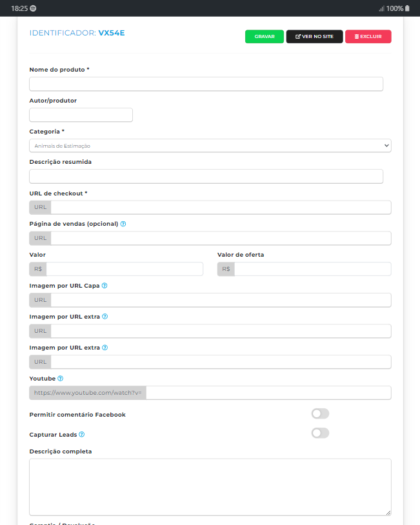Click the Autor/produtor text field
Viewport: 420px width, 525px height.
(x=81, y=115)
